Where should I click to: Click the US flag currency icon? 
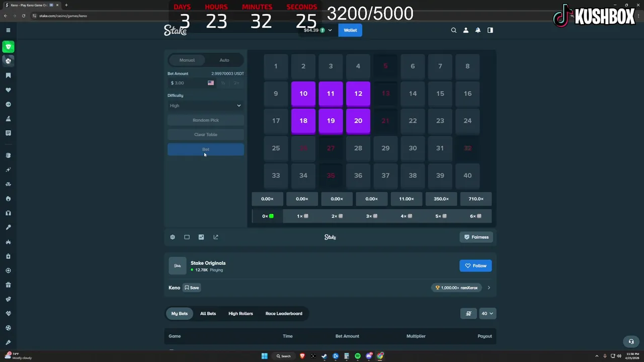coord(211,83)
